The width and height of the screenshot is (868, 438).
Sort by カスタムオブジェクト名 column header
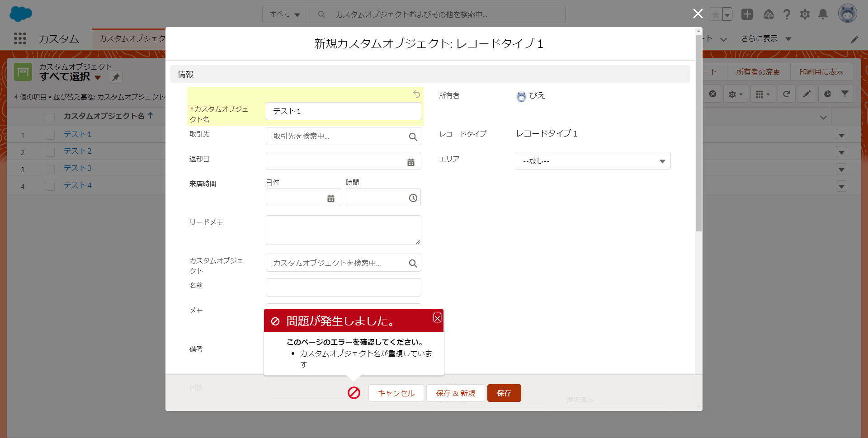[x=108, y=116]
